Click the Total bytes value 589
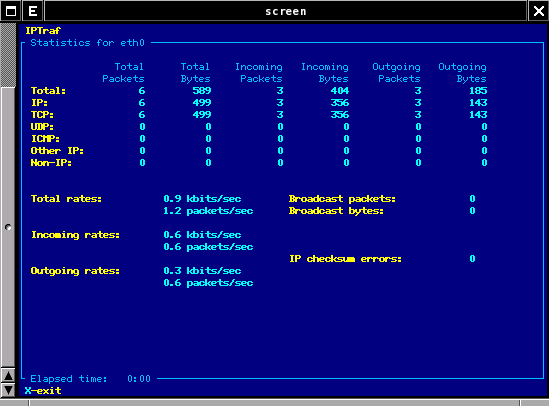This screenshot has height=406, width=549. tap(202, 91)
